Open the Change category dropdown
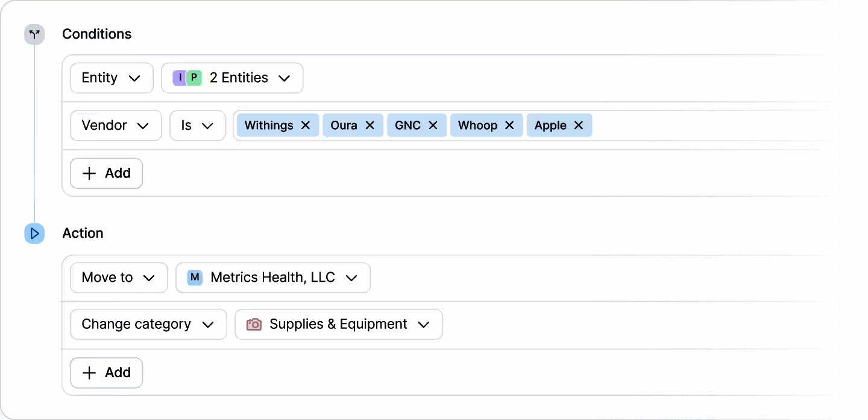 [x=148, y=324]
